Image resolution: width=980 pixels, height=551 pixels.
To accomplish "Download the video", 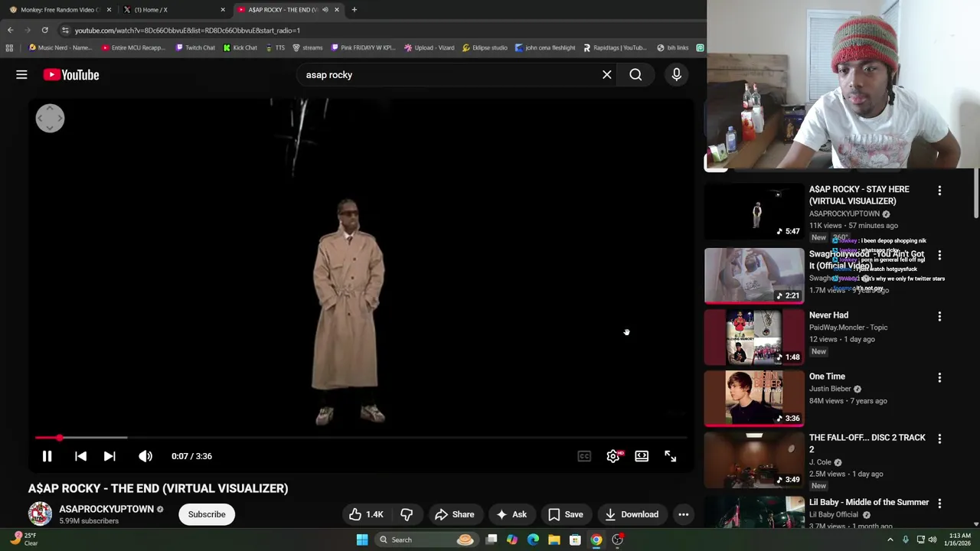I will [x=632, y=514].
